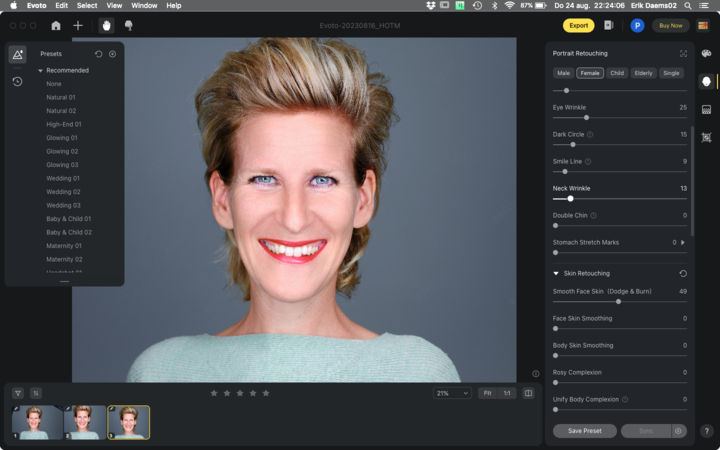Open the 21% zoom level dropdown
The width and height of the screenshot is (720, 450).
coord(452,393)
